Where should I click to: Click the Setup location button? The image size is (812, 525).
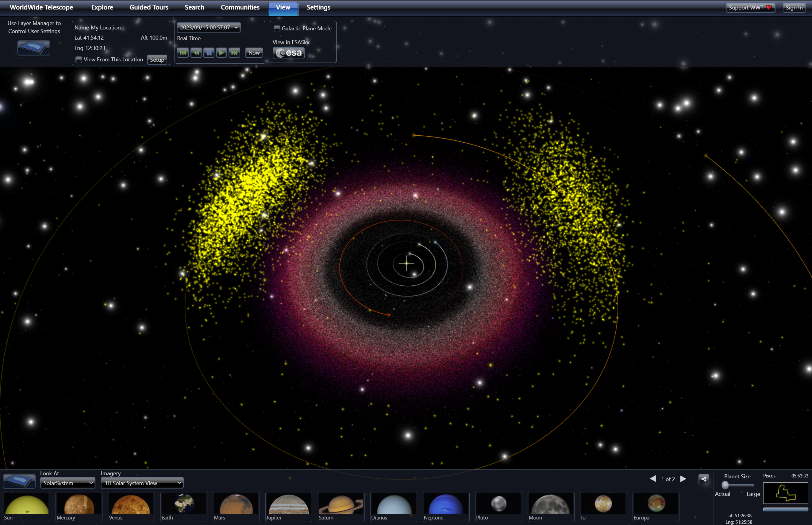point(157,60)
